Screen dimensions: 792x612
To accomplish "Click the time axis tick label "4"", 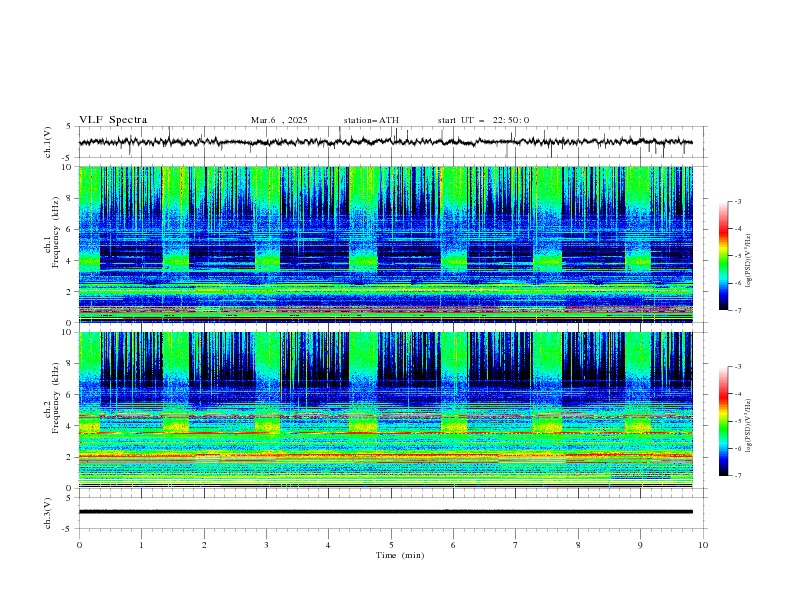I will point(328,545).
